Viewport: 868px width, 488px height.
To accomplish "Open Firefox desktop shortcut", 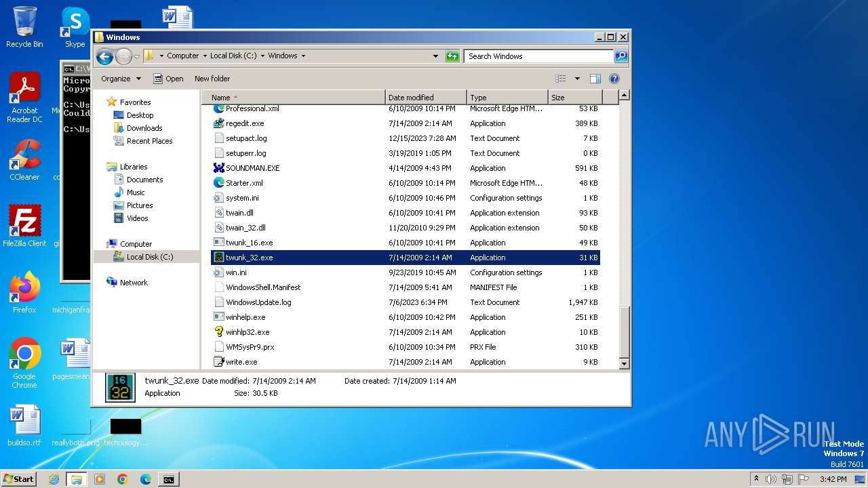I will point(24,292).
